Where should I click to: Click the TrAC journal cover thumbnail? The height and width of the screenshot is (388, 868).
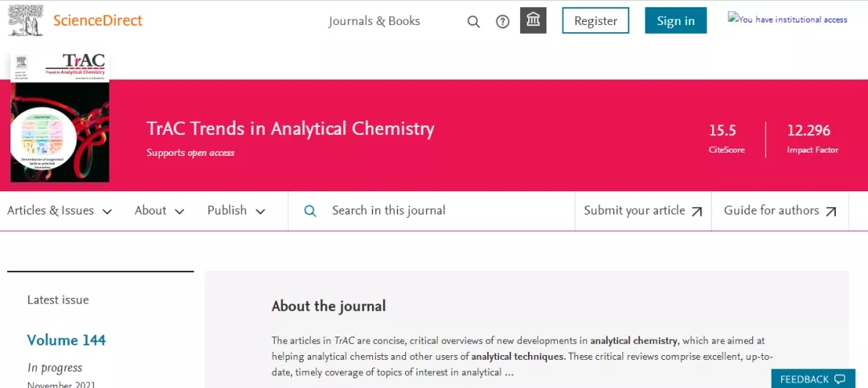point(59,117)
